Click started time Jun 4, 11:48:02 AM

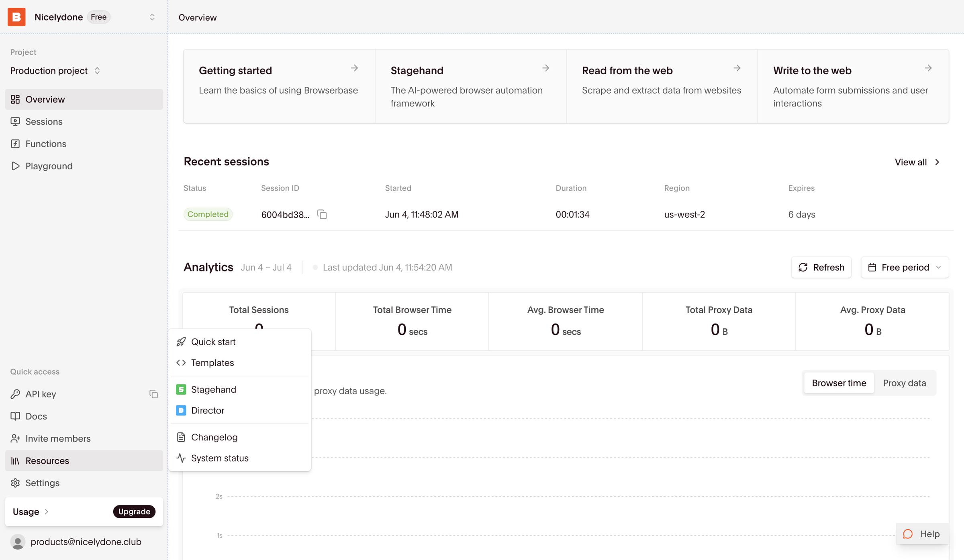(422, 214)
